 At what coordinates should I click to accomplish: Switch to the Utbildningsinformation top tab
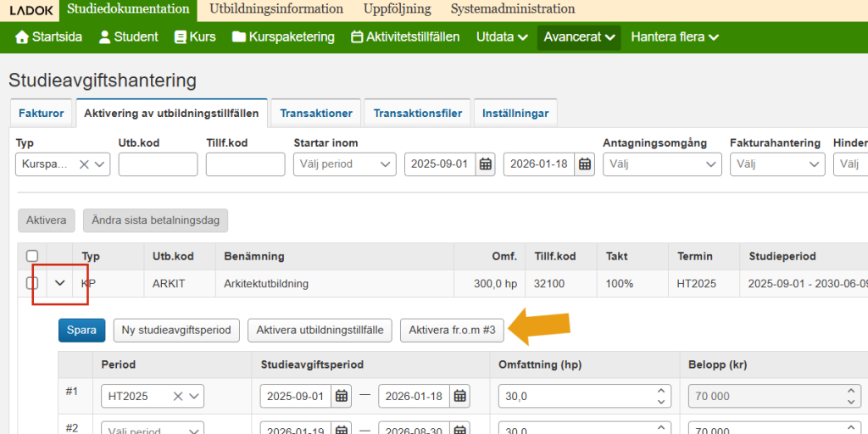click(276, 9)
